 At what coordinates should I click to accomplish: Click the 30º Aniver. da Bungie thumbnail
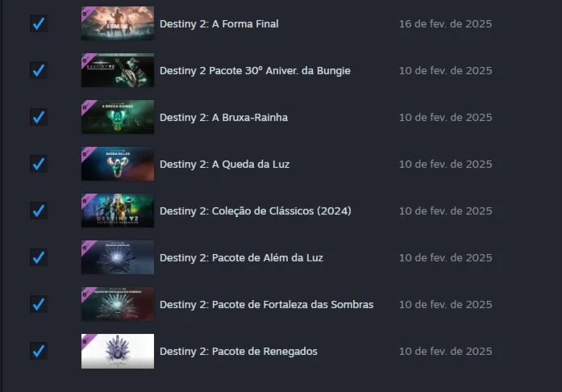[118, 70]
